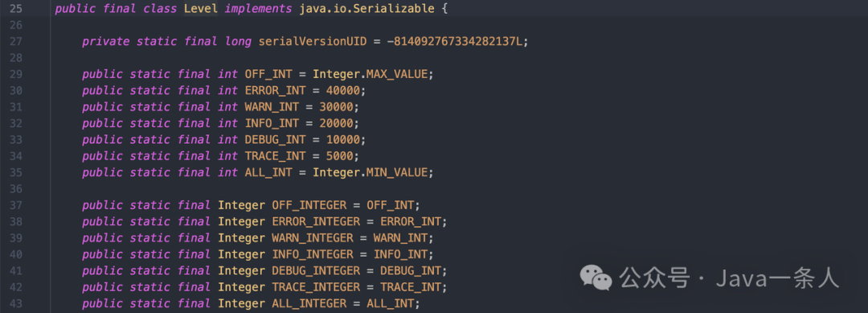Viewport: 868px width, 313px height.
Task: Place cursor on class name Level
Action: (201, 9)
